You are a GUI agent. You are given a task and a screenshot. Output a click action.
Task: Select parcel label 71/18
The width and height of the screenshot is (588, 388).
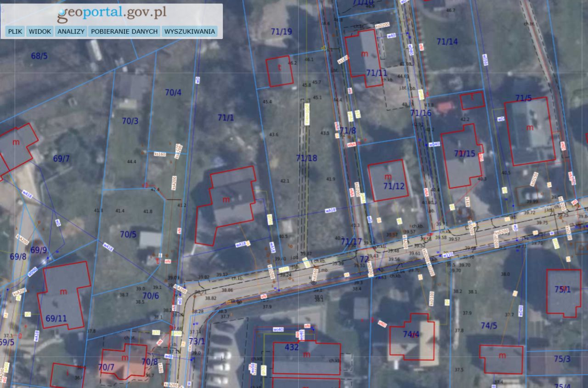tap(307, 158)
